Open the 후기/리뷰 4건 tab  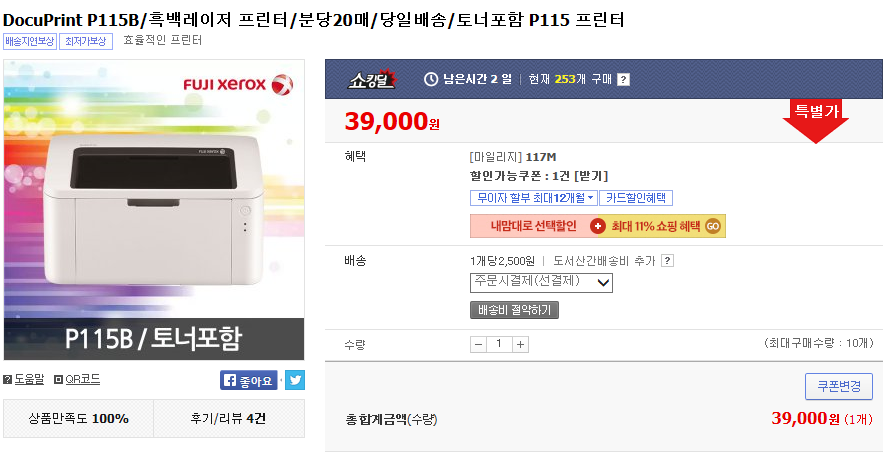point(229,418)
